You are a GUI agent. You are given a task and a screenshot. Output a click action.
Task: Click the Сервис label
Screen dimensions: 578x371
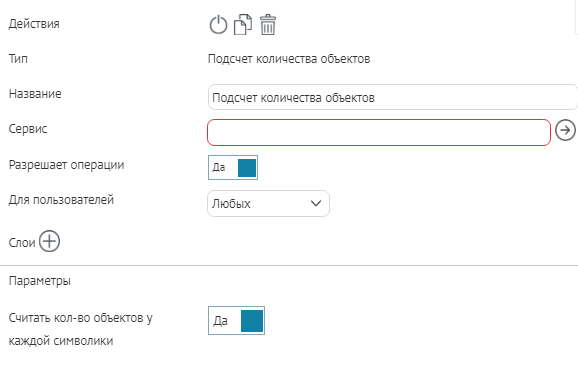tap(28, 129)
